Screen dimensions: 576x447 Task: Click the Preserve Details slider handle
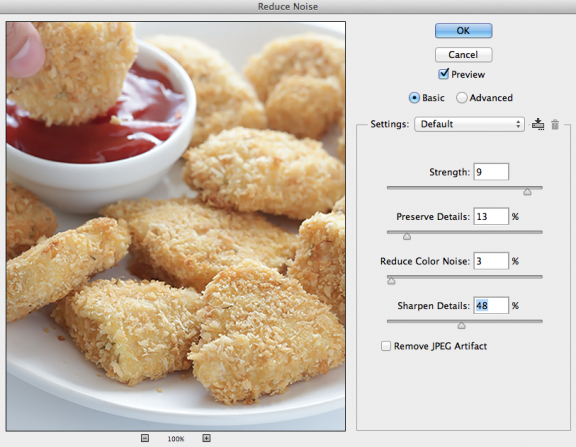[407, 236]
